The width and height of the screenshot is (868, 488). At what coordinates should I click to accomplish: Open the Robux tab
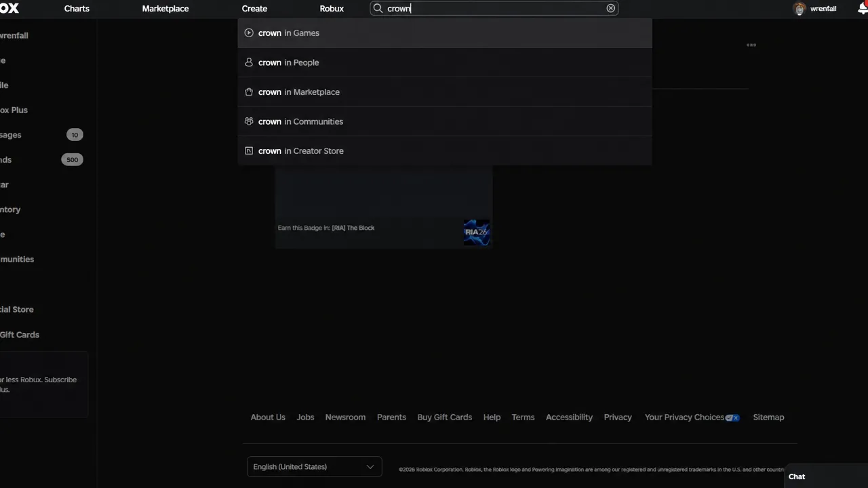pos(332,9)
